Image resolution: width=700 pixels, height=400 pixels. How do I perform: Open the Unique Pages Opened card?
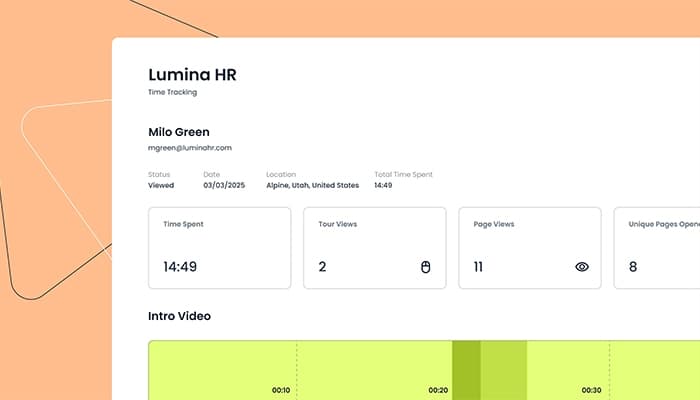(x=656, y=248)
